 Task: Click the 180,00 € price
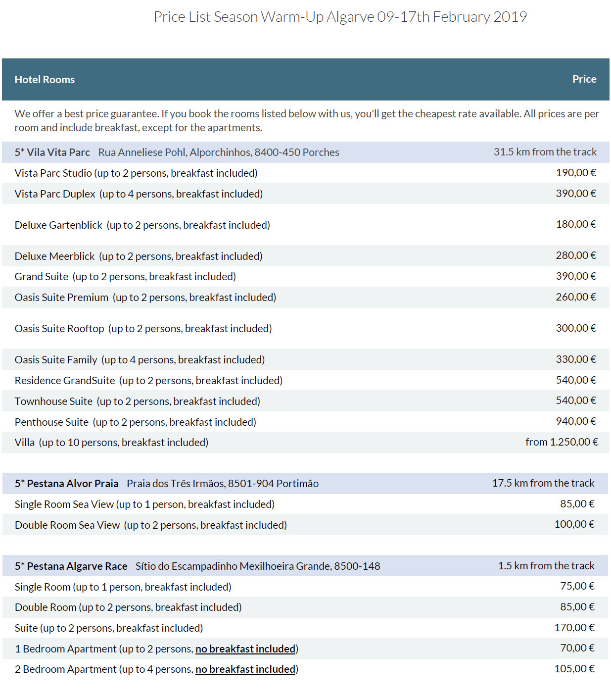(x=576, y=224)
